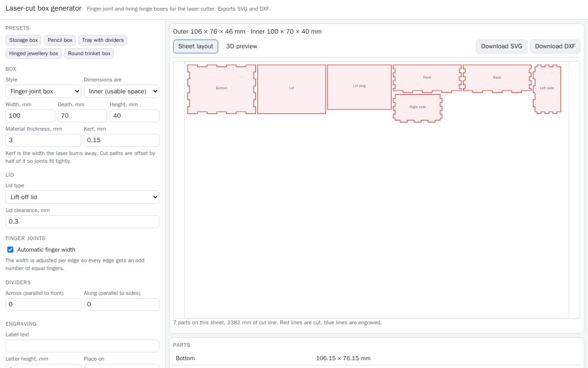Click the Laser-cut box generator title

[43, 8]
